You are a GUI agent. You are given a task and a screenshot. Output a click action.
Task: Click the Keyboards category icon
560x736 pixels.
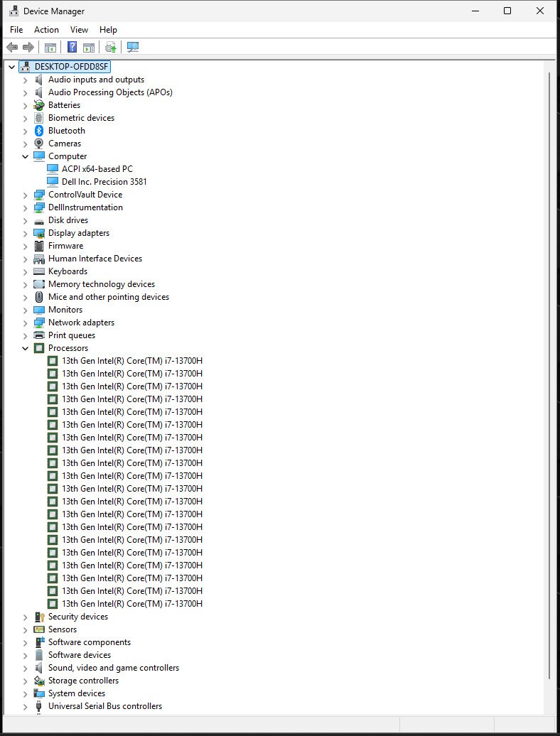coord(39,271)
